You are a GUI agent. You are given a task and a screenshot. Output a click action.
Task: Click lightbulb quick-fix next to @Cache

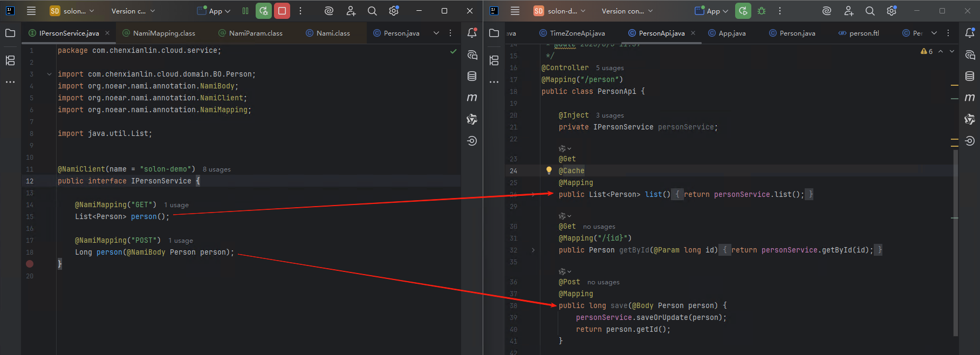click(x=549, y=170)
